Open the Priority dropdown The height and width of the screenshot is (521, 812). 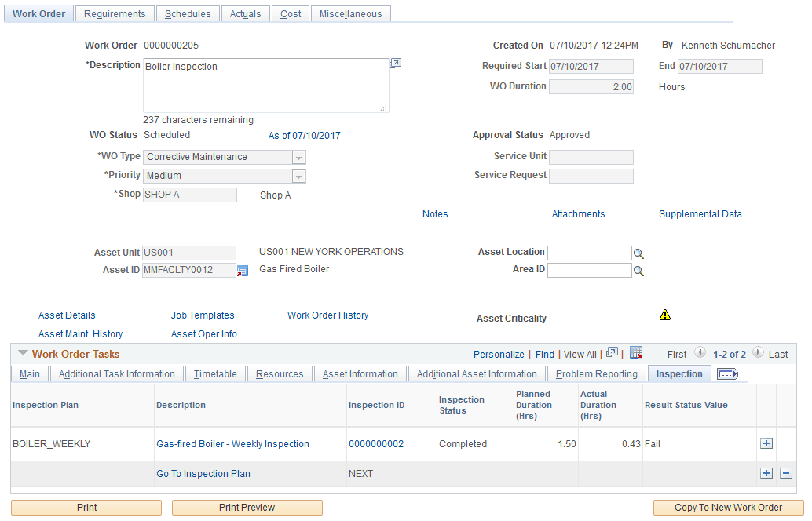299,175
